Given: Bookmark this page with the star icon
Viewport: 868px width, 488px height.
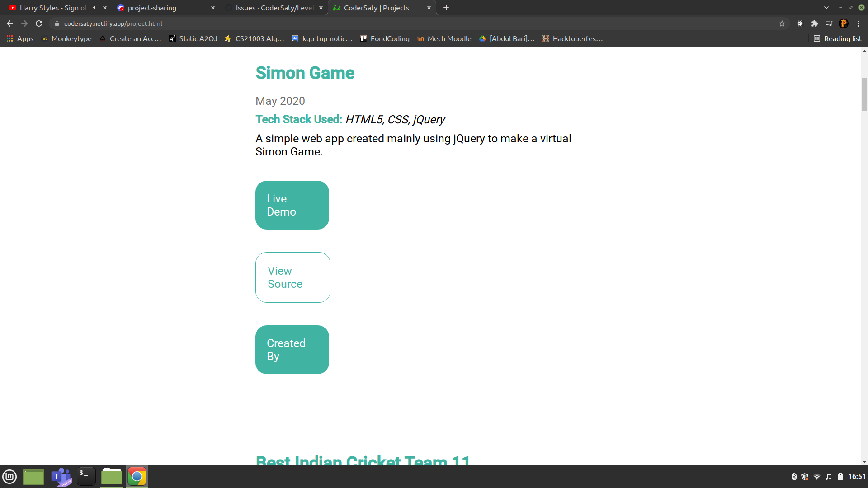Looking at the screenshot, I should point(782,23).
